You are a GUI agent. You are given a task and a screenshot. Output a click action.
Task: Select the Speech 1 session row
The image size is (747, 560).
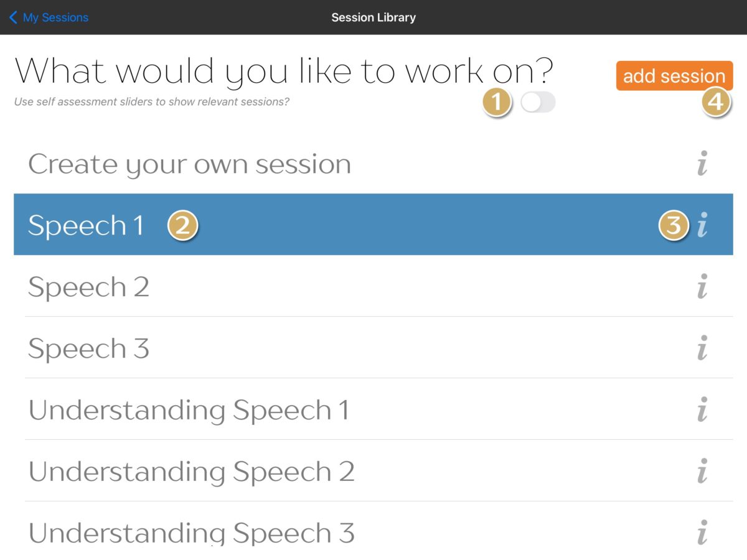249,225
